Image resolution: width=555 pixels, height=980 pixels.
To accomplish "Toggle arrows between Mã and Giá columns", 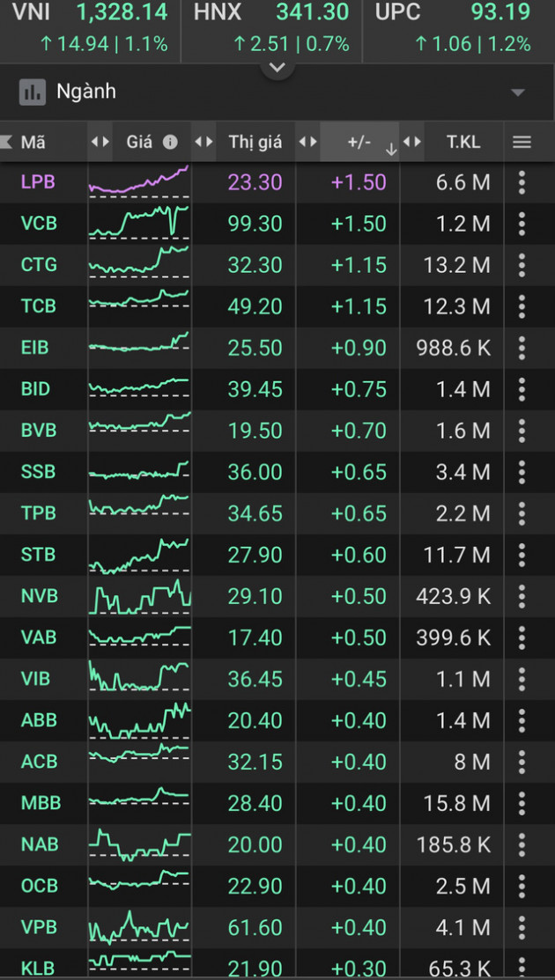I will coord(100,142).
